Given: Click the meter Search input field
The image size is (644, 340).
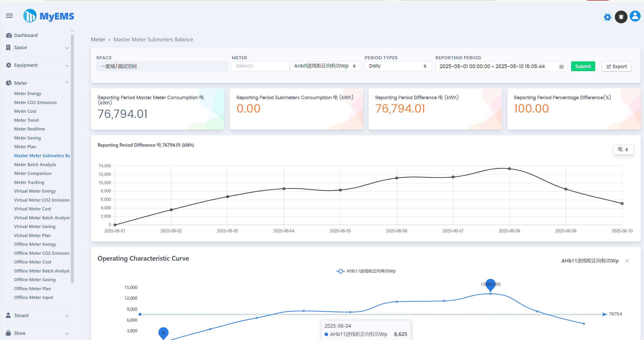Looking at the screenshot, I should coord(260,66).
